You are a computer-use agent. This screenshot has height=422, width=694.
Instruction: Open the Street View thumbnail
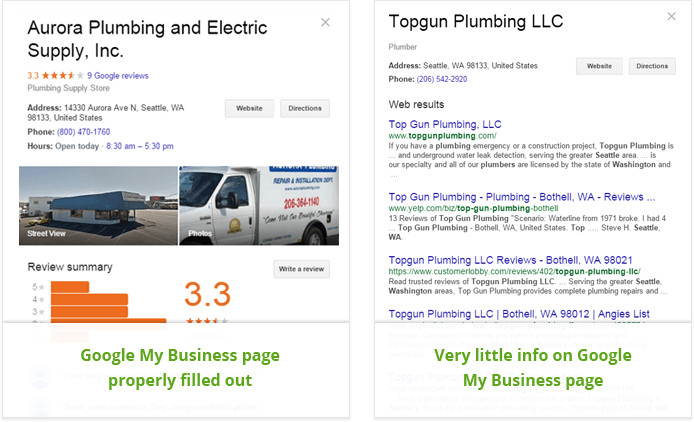point(98,205)
